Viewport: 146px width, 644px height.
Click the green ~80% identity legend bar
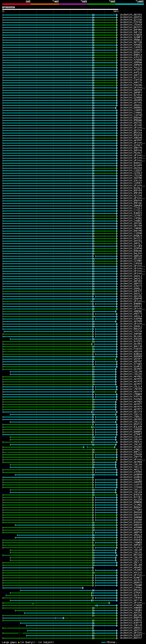coord(101,4)
